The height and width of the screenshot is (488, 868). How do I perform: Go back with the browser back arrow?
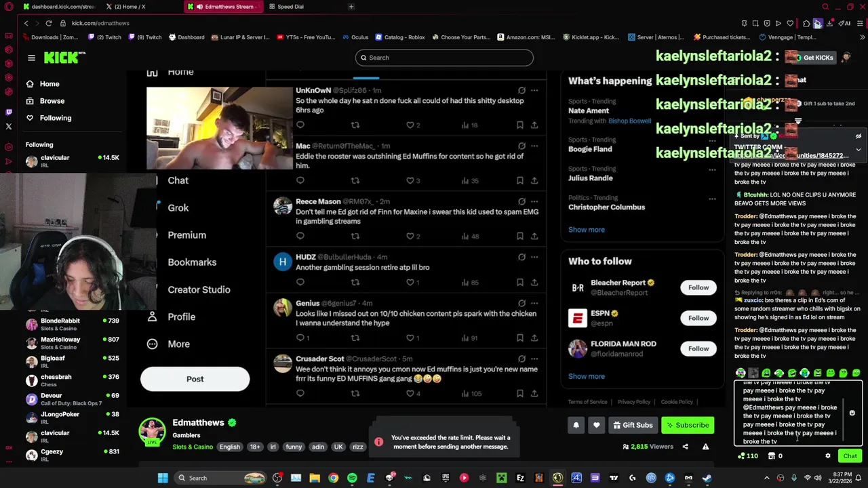(26, 23)
